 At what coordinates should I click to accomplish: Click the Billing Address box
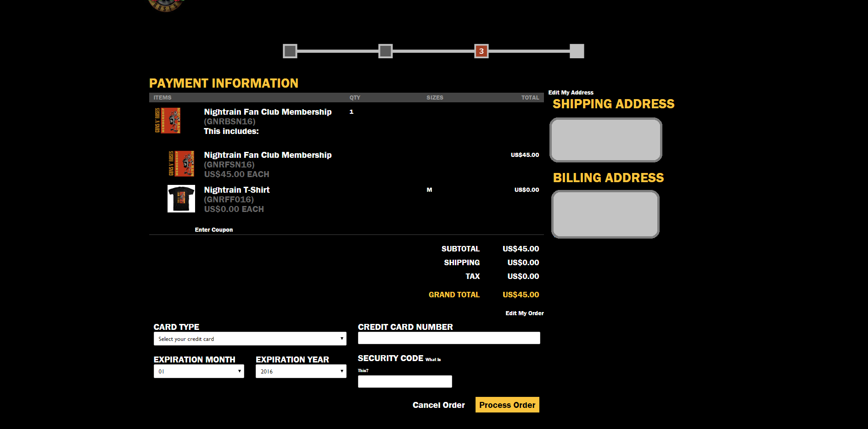605,214
